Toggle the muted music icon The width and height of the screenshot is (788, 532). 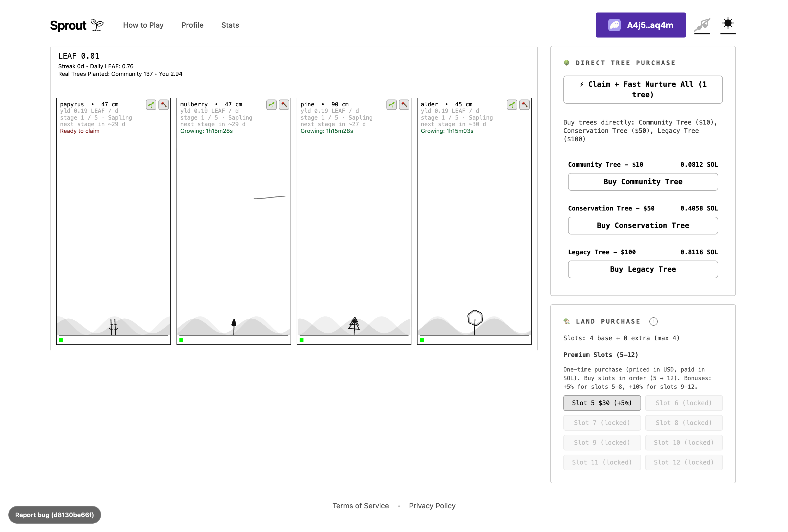tap(701, 25)
